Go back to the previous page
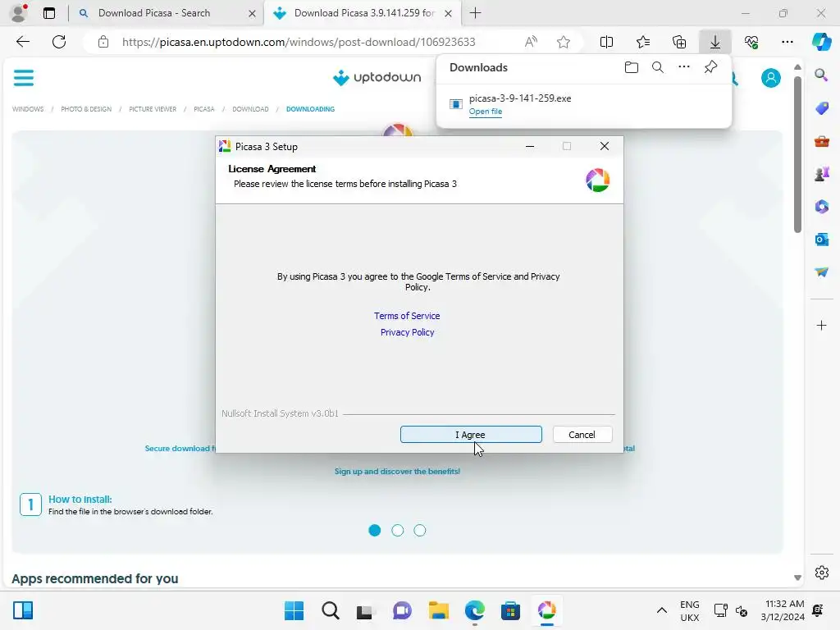Viewport: 840px width, 630px height. [x=22, y=42]
